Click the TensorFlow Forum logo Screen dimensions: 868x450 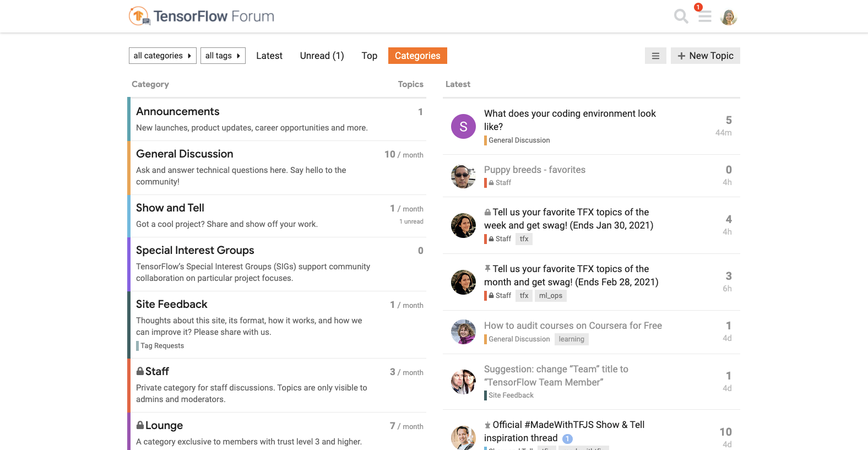click(202, 16)
